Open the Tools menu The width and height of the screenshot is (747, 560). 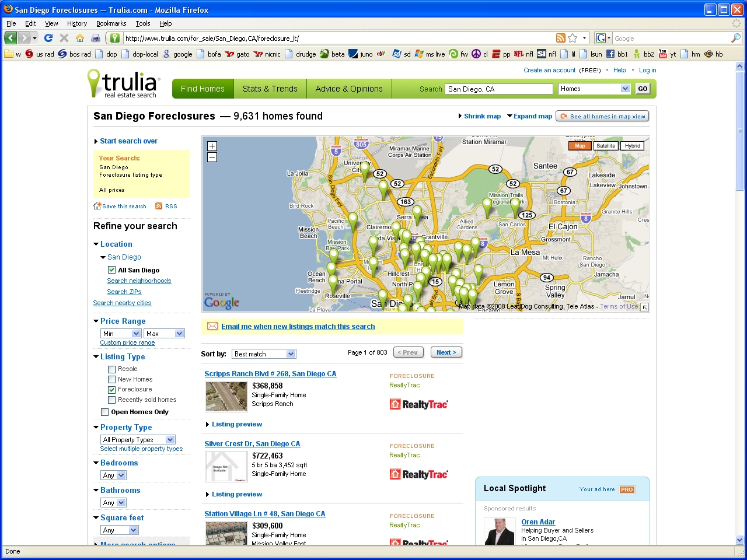(143, 23)
